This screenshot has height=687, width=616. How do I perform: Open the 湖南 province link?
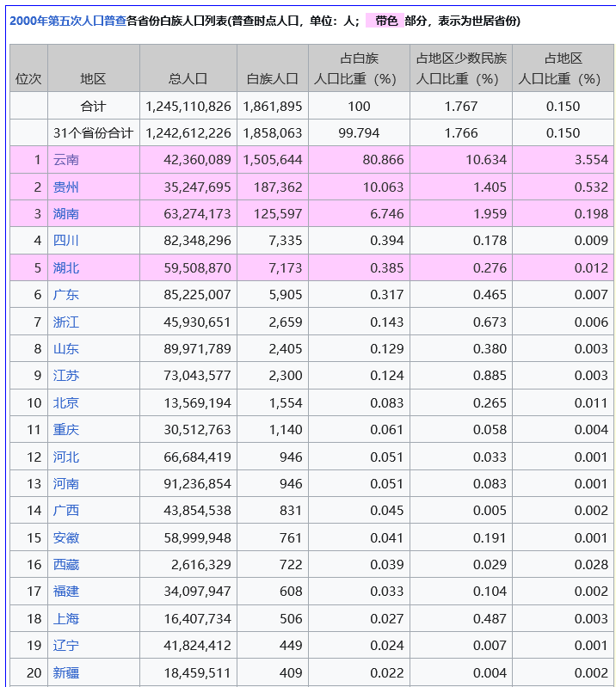(x=65, y=214)
